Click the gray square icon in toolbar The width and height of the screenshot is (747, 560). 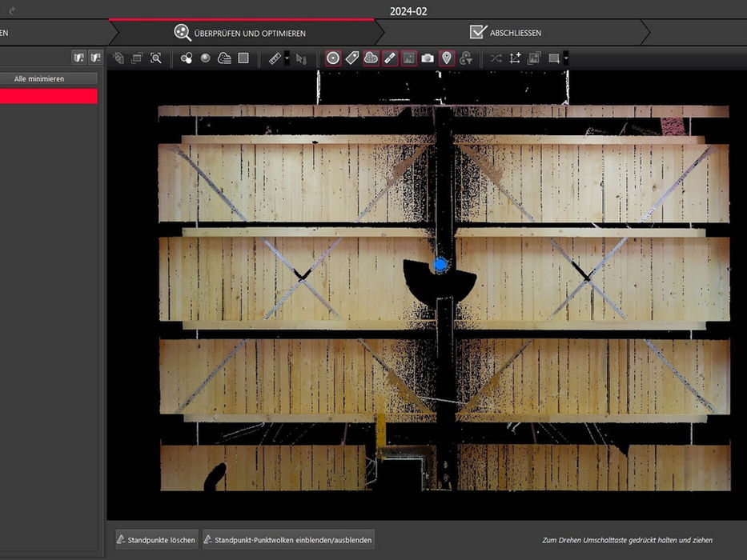pyautogui.click(x=243, y=58)
